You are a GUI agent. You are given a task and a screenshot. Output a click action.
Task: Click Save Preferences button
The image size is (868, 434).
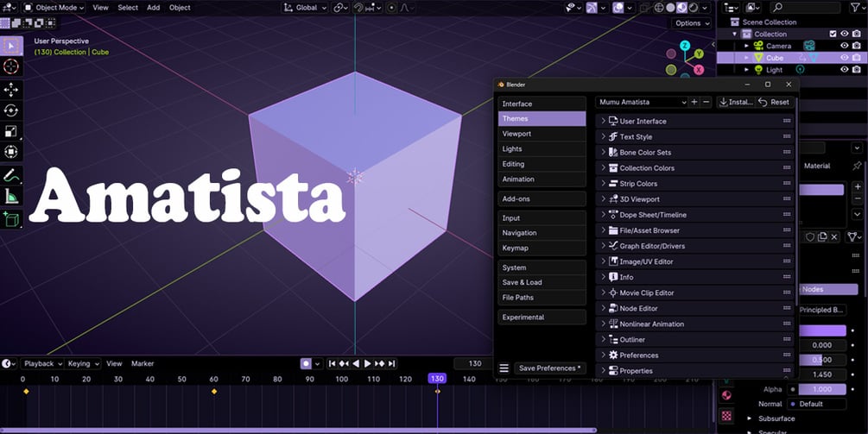(x=549, y=368)
